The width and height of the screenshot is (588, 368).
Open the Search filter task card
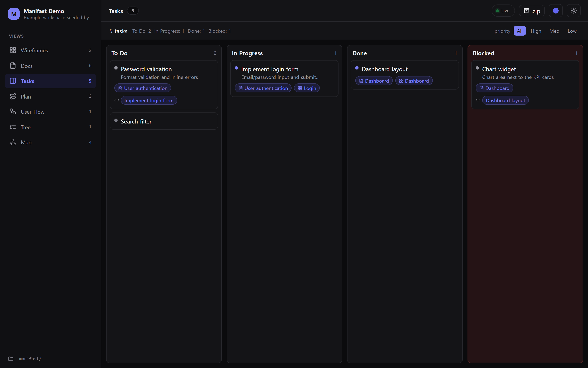coord(164,121)
